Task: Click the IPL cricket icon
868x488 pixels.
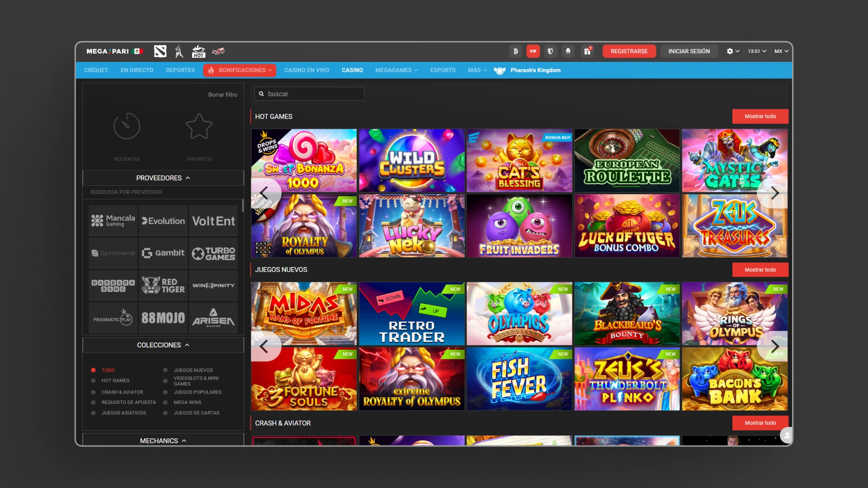Action: (x=179, y=51)
